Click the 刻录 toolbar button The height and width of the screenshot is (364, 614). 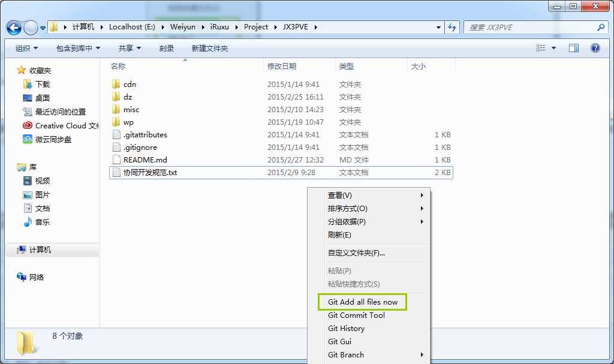167,48
